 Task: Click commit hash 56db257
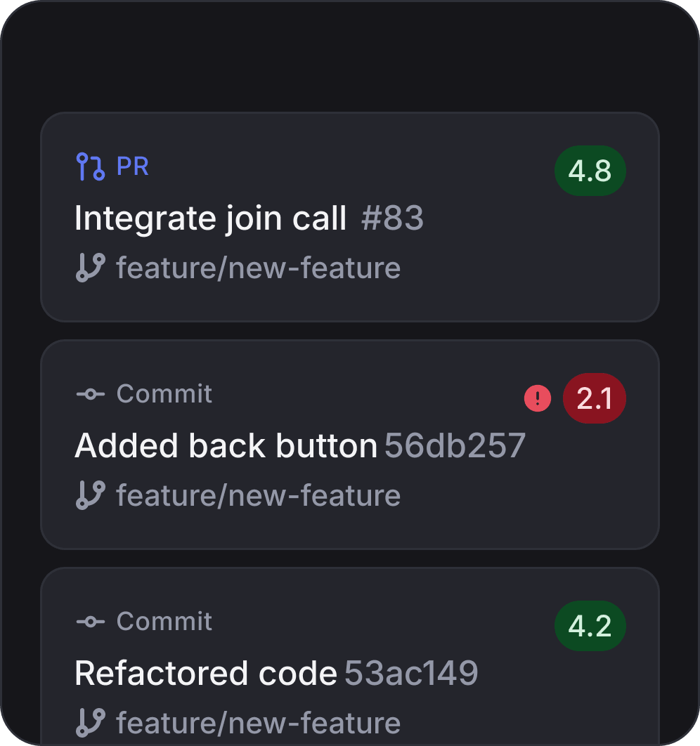455,446
